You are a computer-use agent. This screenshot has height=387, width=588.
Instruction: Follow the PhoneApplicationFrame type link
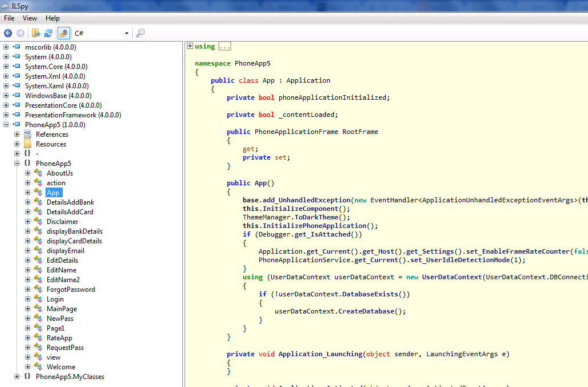[x=296, y=132]
